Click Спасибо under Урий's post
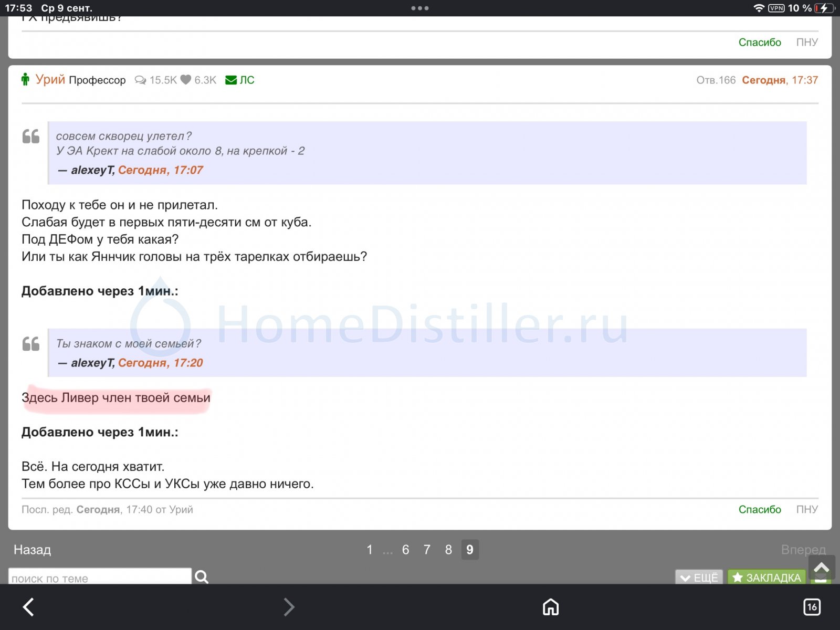 760,509
